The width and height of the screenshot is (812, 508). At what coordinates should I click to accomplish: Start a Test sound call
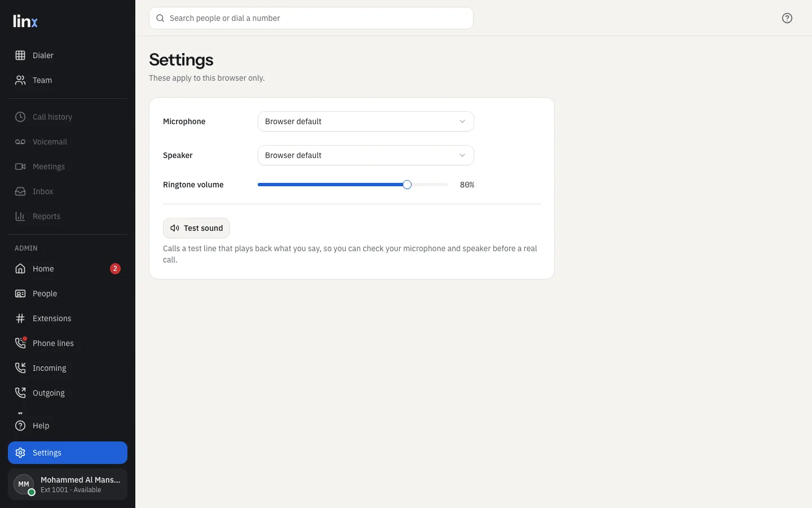196,228
